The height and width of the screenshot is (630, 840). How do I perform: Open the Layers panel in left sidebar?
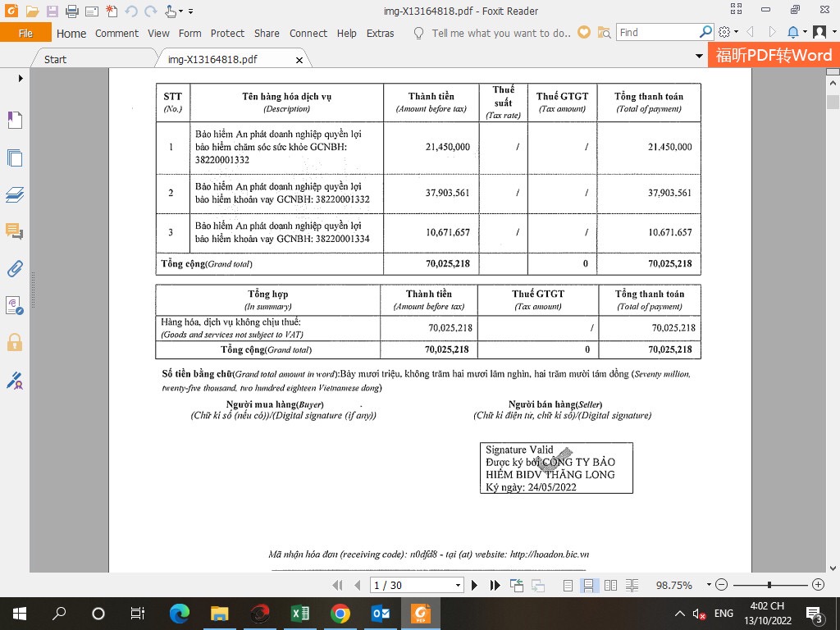(x=14, y=195)
